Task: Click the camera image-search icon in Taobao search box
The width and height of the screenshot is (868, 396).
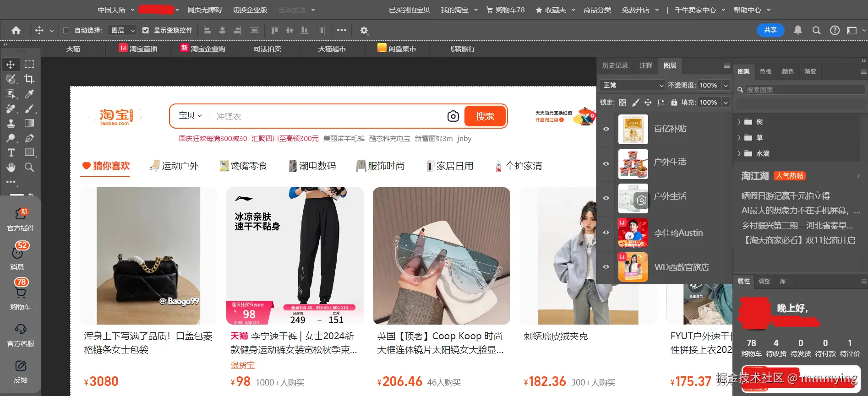Action: click(453, 116)
